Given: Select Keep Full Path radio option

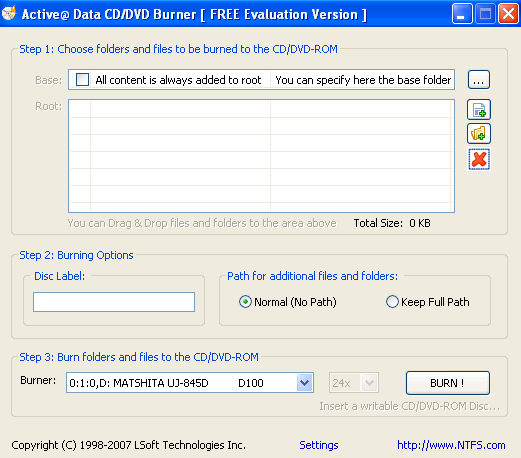Looking at the screenshot, I should coord(392,302).
